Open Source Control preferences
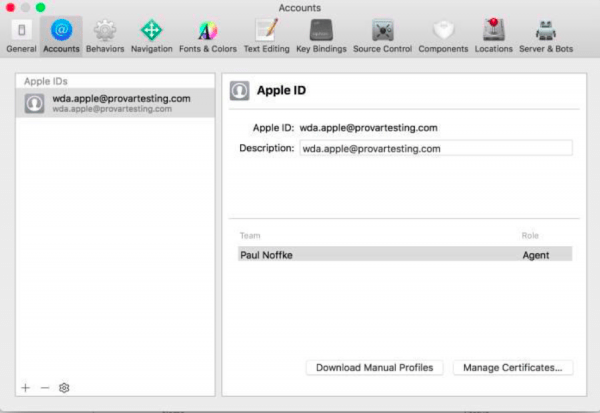The width and height of the screenshot is (600, 413). click(x=382, y=35)
